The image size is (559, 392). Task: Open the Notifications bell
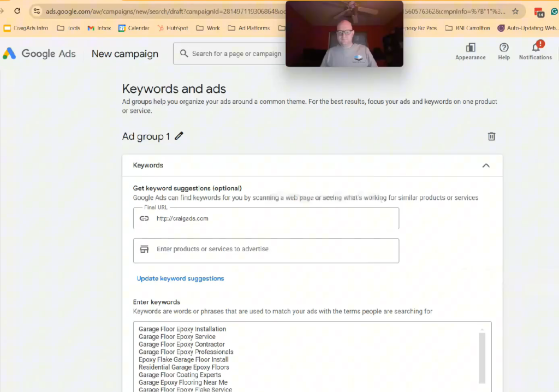coord(535,48)
